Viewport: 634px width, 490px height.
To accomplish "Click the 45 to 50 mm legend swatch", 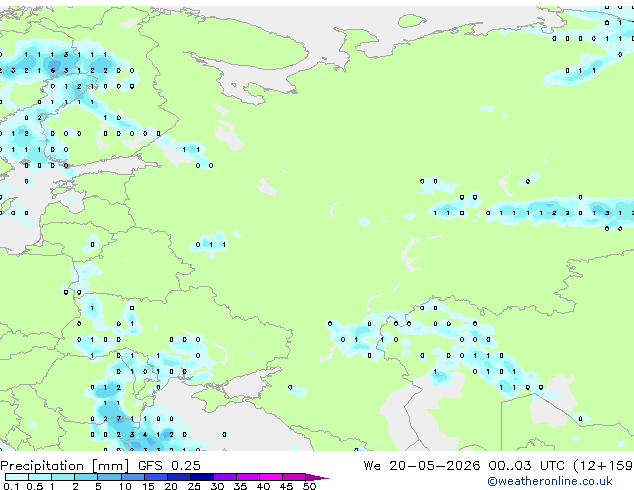I will click(294, 477).
